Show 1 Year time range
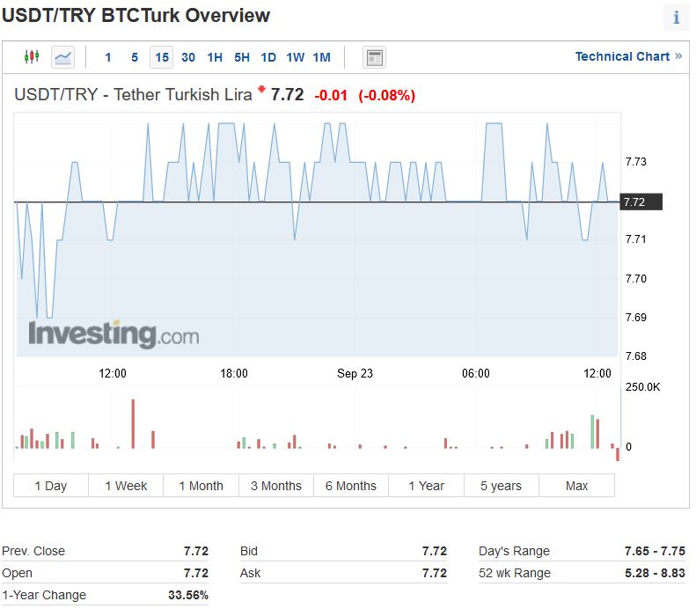This screenshot has height=616, width=696. (x=426, y=486)
